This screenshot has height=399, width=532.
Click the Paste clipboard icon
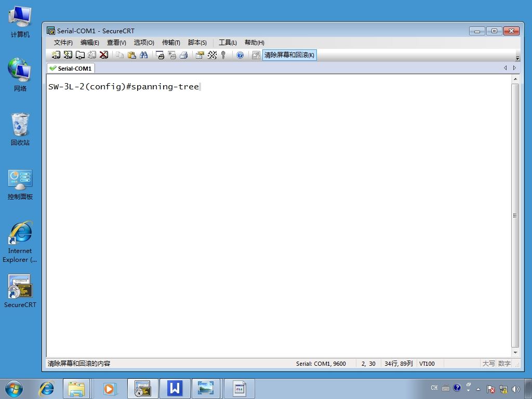click(x=131, y=55)
